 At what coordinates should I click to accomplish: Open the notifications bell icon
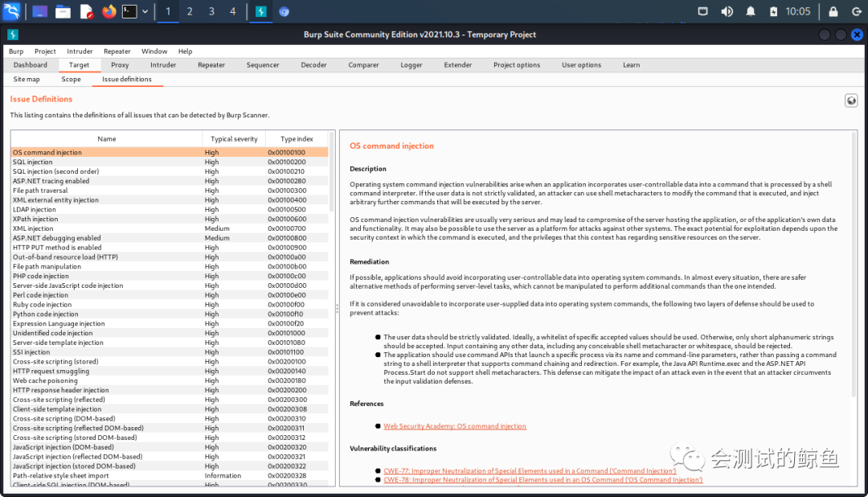pyautogui.click(x=750, y=11)
